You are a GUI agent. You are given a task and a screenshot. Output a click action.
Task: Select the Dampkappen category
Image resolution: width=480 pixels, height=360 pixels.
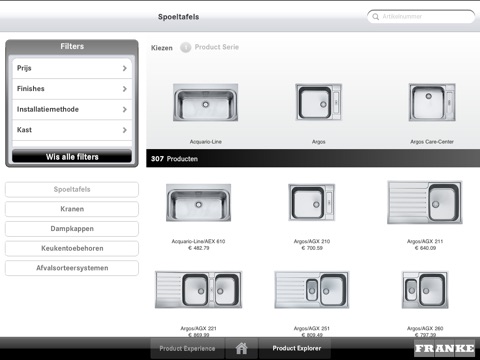(x=72, y=229)
